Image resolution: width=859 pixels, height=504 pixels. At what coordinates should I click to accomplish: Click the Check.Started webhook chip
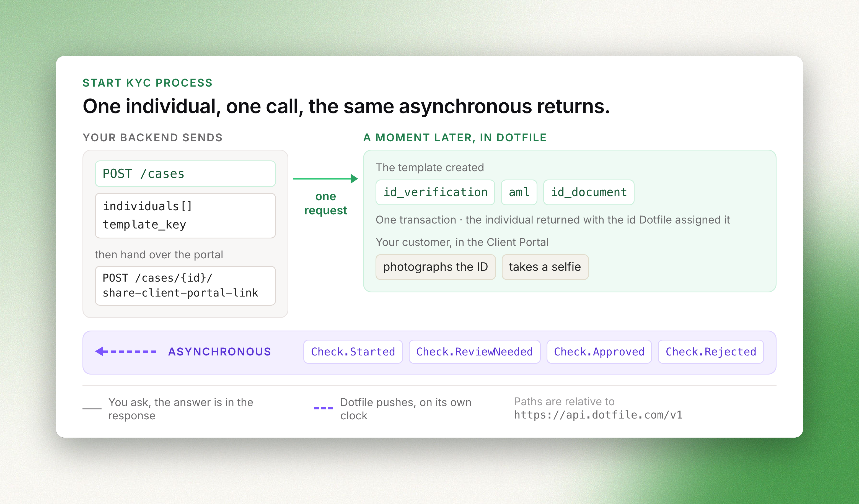pos(353,352)
